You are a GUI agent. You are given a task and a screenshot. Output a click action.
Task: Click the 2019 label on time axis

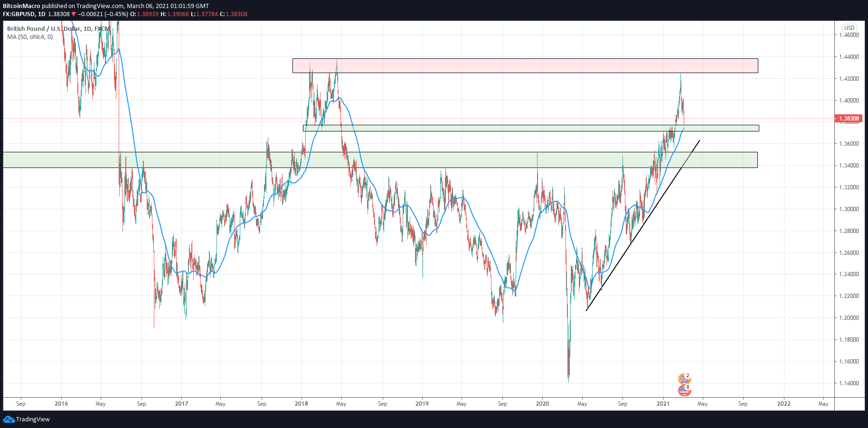pyautogui.click(x=422, y=404)
